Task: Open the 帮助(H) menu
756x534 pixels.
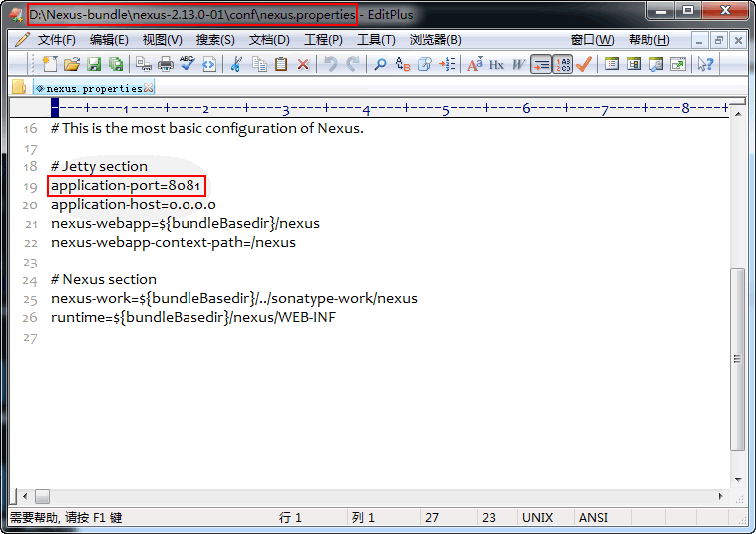Action: pyautogui.click(x=649, y=40)
